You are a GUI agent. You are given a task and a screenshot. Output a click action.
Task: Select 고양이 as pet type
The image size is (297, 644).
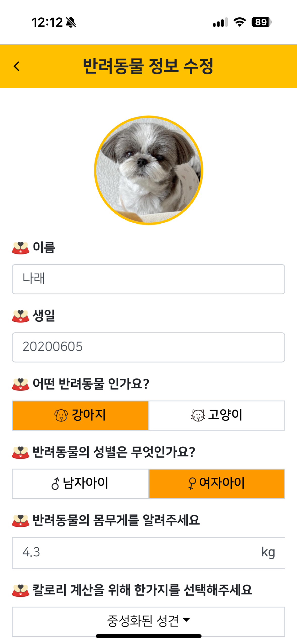tap(217, 415)
